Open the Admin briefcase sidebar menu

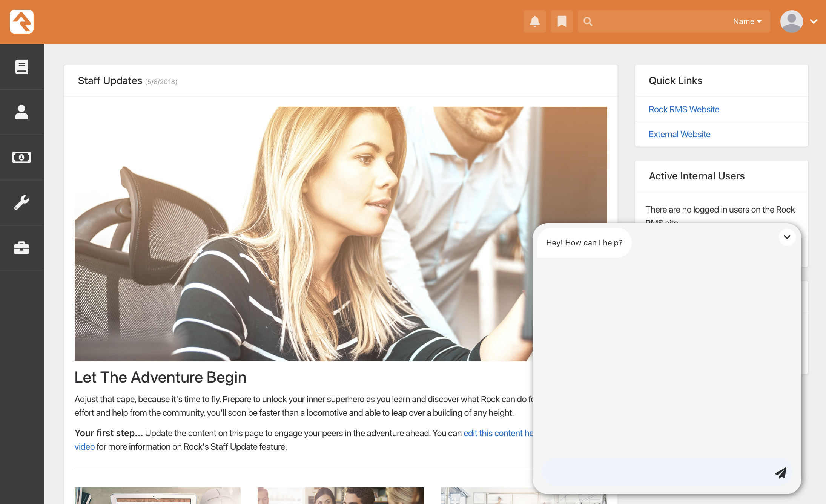(x=21, y=248)
